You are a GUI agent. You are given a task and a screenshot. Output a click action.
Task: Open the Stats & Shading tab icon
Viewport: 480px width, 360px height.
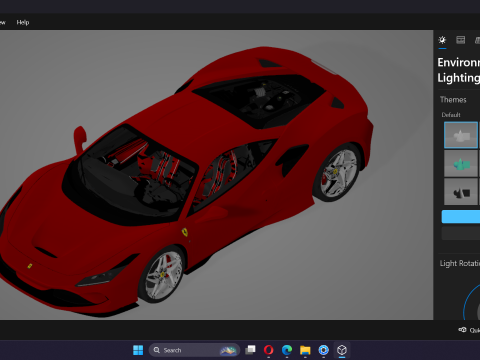[x=461, y=40]
